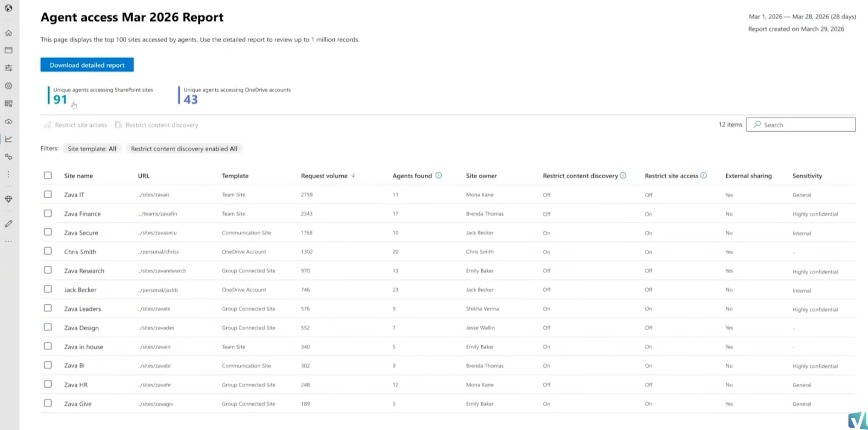Click the 12 items count label
Screen dimensions: 868x430
point(730,124)
